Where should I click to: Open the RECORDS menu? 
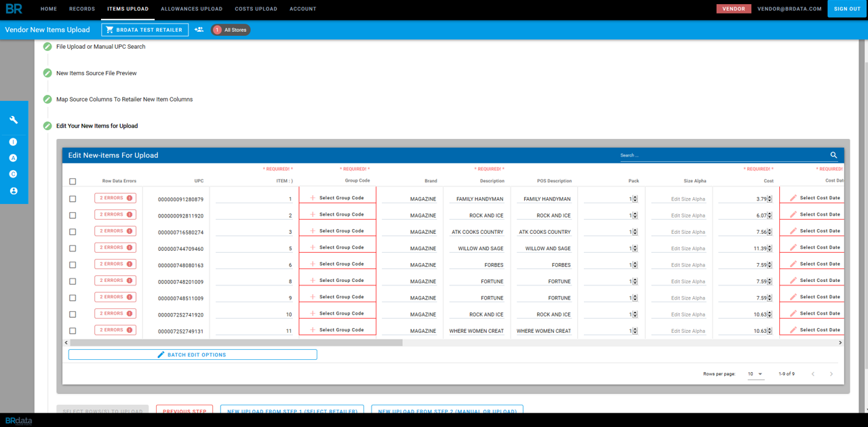pos(82,9)
